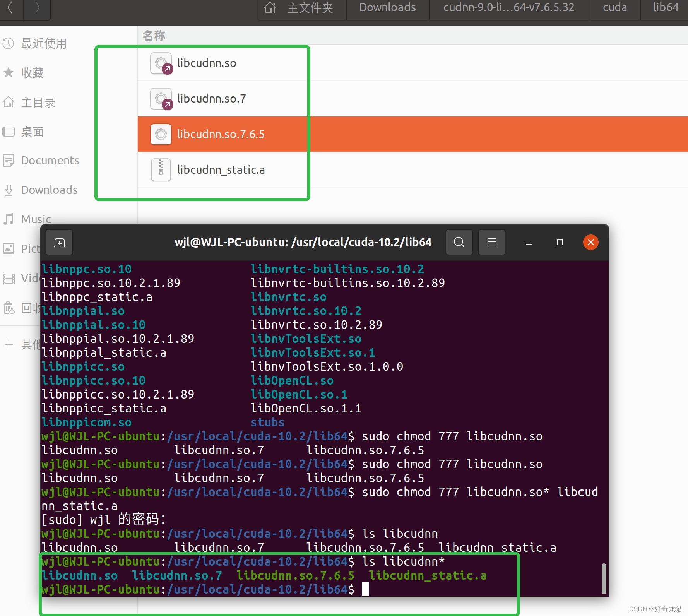The width and height of the screenshot is (688, 616).
Task: Open the 收藏 starred sidebar entry
Action: coord(32,72)
